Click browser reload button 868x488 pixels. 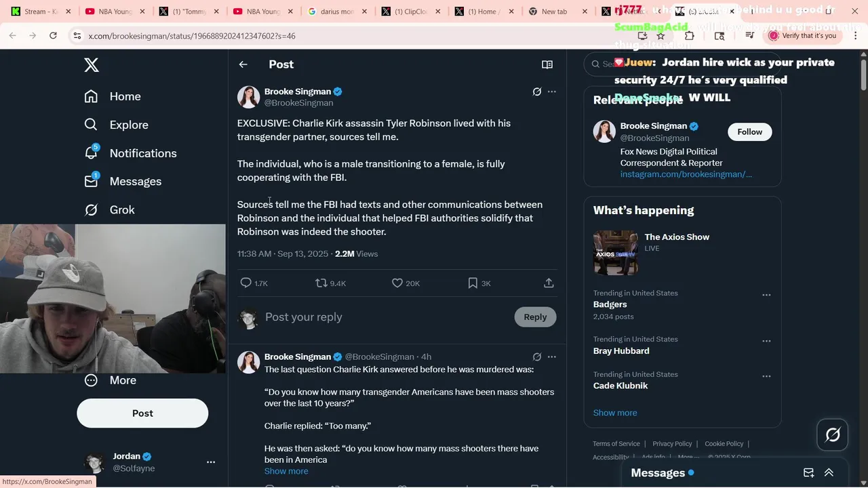(53, 35)
